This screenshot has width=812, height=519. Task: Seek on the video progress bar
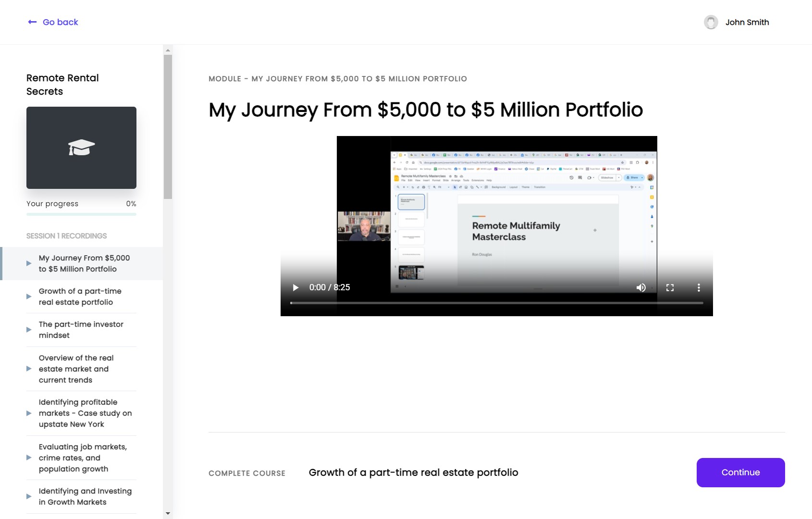(496, 303)
